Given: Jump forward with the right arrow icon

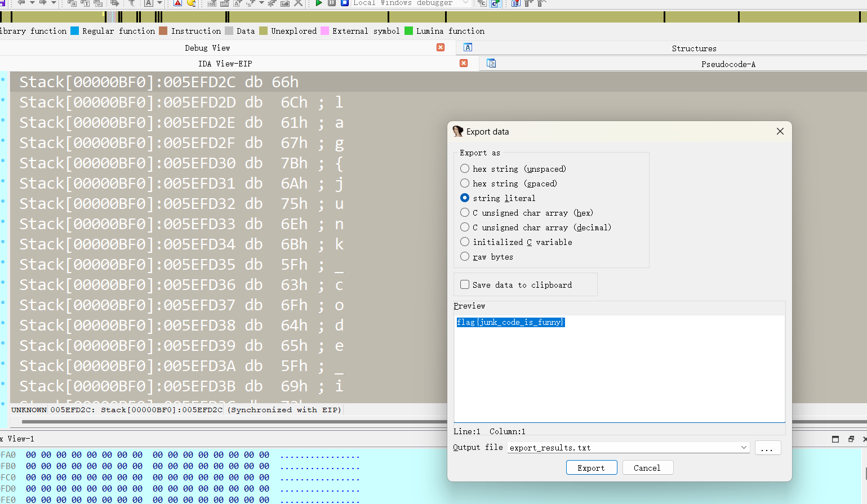Looking at the screenshot, I should [43, 3].
